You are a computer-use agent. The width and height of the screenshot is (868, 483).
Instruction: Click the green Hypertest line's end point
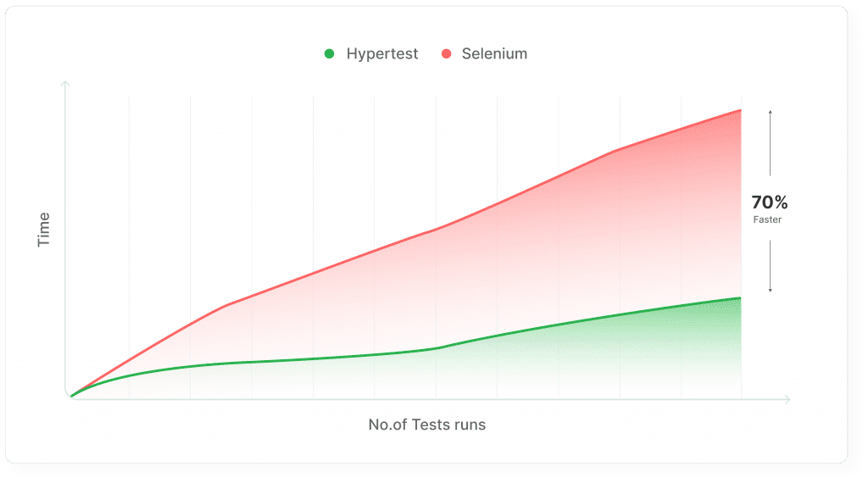[x=740, y=298]
